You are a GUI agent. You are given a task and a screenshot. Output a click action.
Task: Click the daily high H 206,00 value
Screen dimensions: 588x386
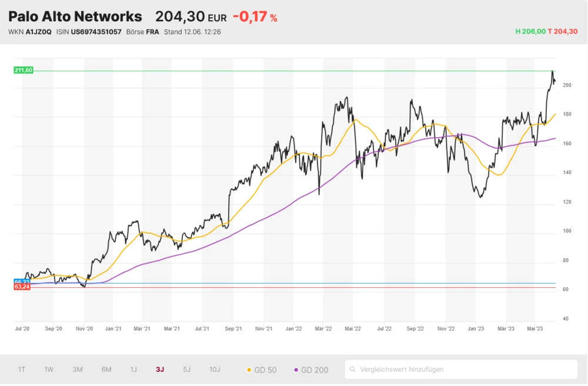(530, 32)
